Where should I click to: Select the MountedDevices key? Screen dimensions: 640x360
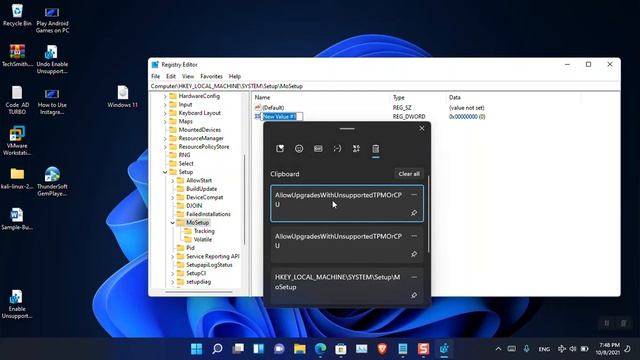199,130
